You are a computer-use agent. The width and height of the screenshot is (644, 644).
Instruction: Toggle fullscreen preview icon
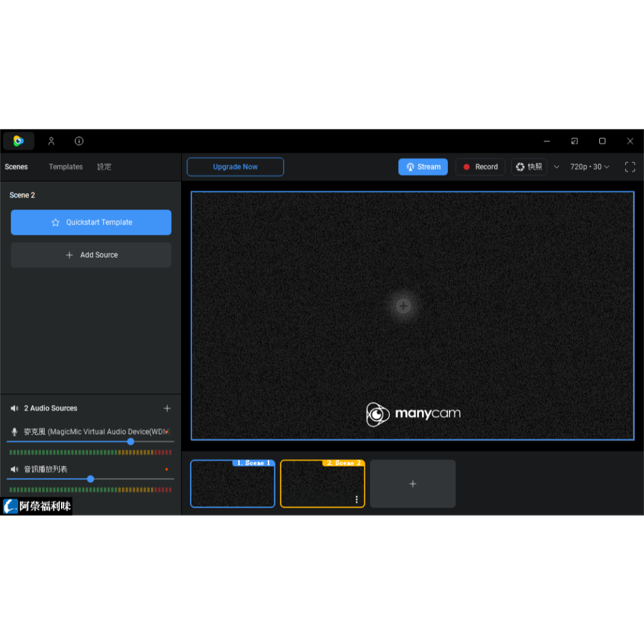pos(630,167)
